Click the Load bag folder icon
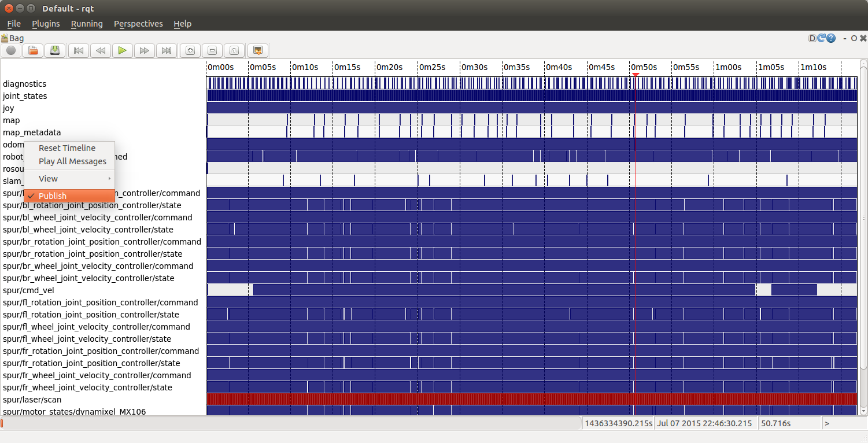This screenshot has width=868, height=443. [x=33, y=51]
